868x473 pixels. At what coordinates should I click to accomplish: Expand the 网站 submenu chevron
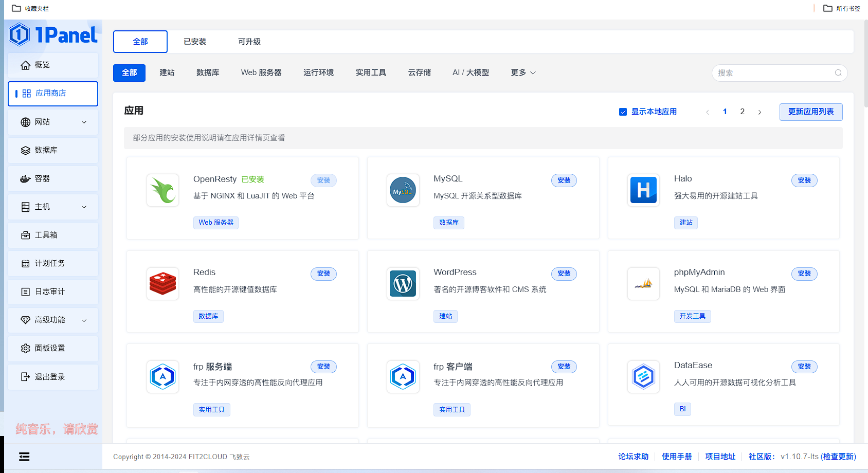(x=84, y=122)
